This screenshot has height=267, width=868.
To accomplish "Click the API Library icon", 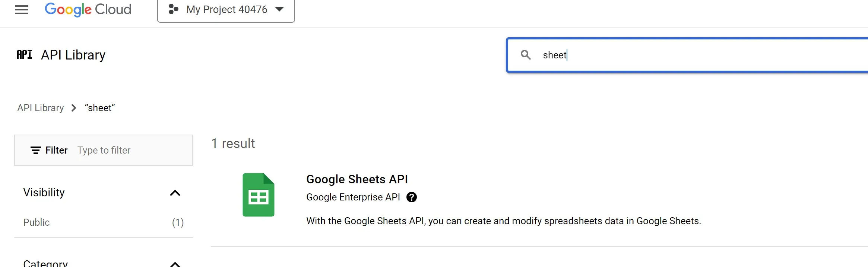I will pyautogui.click(x=25, y=55).
